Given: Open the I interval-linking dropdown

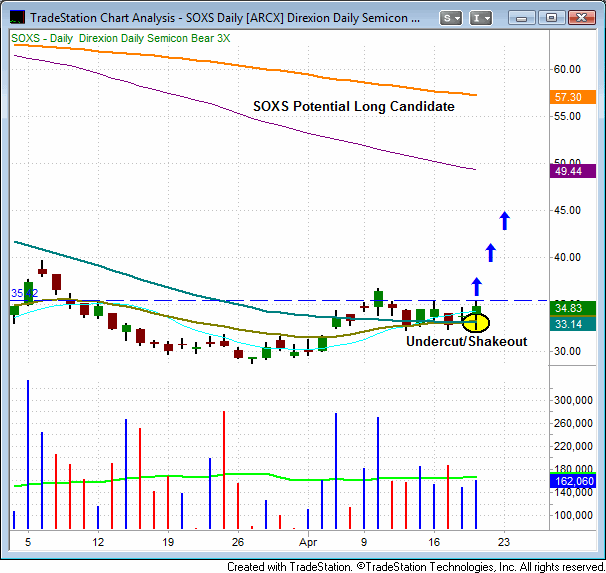Looking at the screenshot, I should 481,18.
